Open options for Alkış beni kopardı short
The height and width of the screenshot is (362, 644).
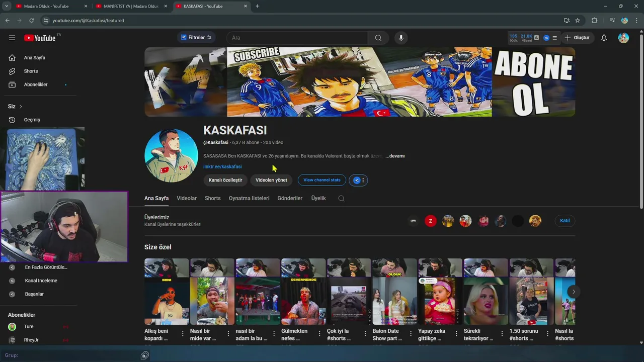183,333
